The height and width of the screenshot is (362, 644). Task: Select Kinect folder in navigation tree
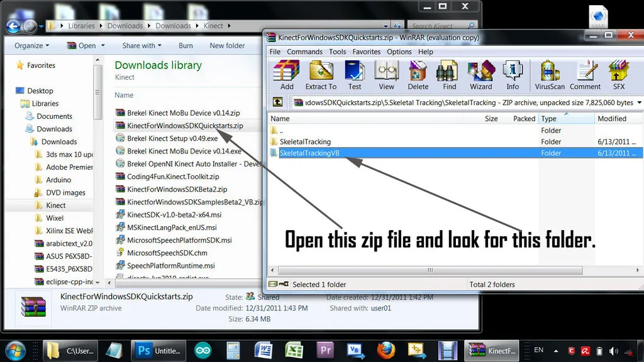55,206
